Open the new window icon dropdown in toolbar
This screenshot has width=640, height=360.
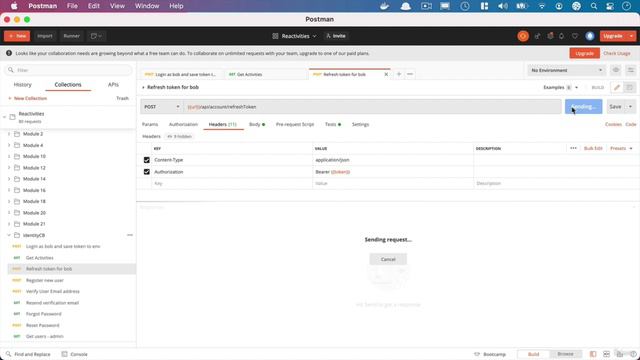(x=96, y=36)
